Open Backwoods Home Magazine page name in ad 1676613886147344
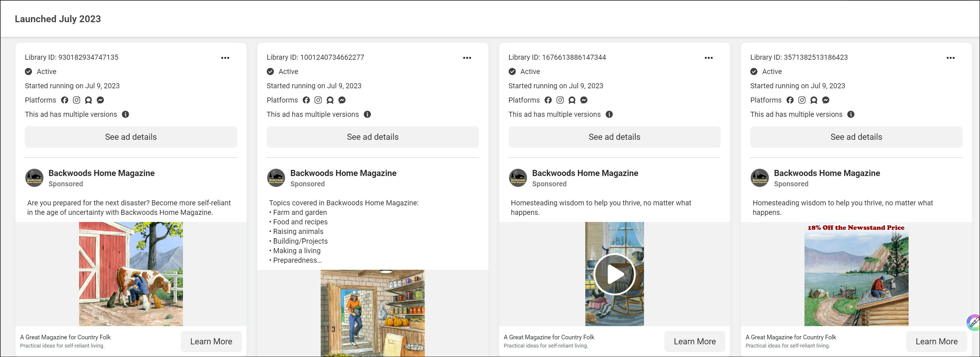This screenshot has height=357, width=980. (585, 173)
